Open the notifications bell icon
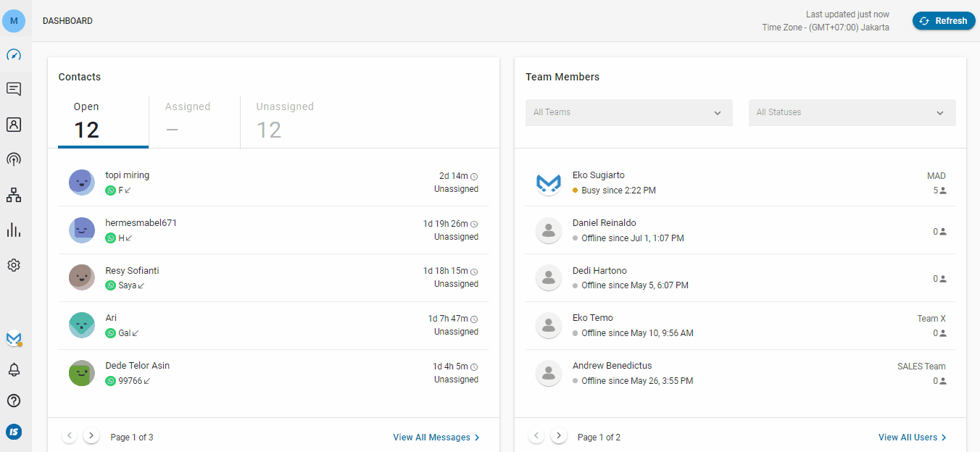The width and height of the screenshot is (980, 452). click(14, 369)
